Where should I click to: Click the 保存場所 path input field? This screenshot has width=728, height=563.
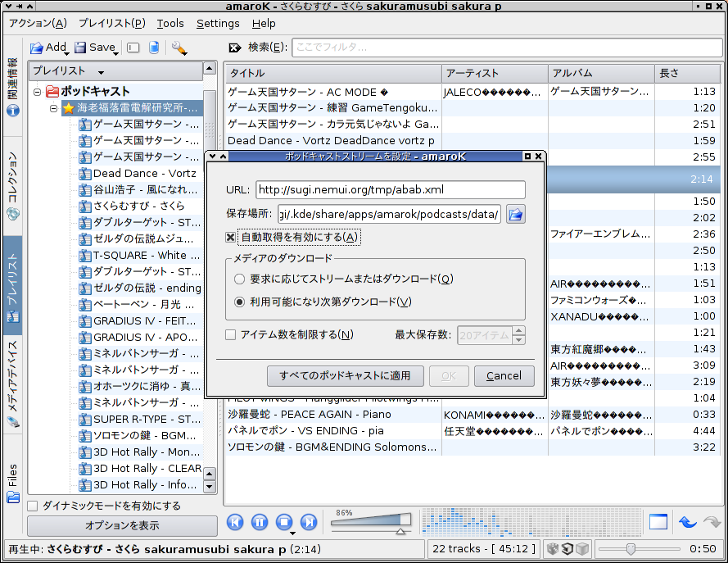coord(389,214)
